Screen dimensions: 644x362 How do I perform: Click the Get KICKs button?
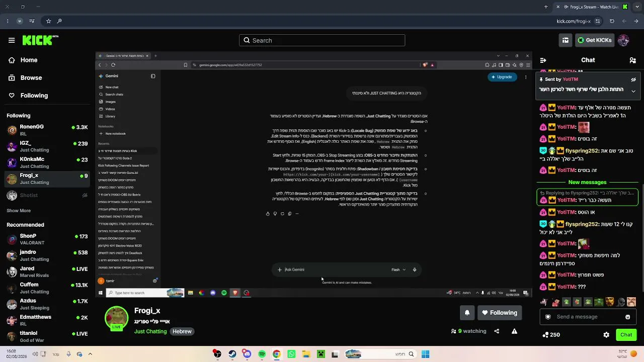[594, 40]
